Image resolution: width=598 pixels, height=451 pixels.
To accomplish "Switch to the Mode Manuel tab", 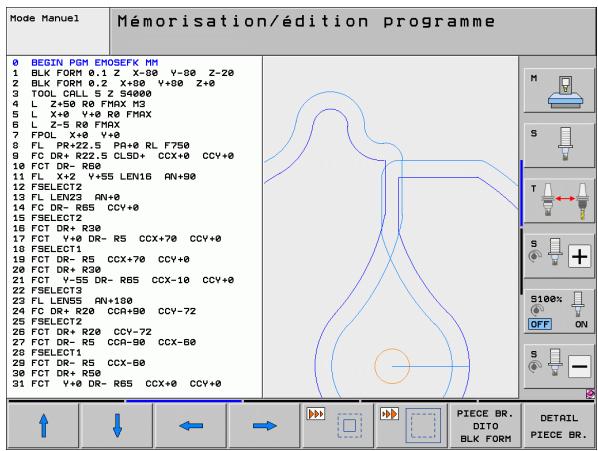I will 58,31.
